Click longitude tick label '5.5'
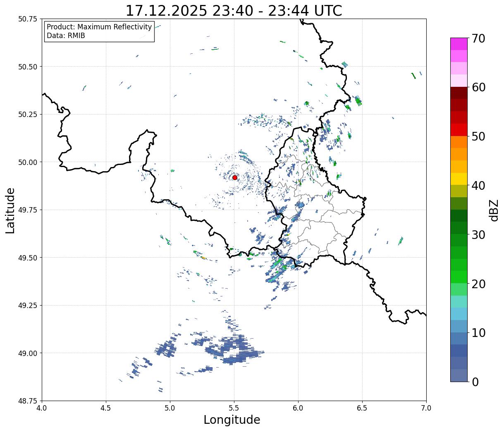504x430 pixels. tap(234, 408)
